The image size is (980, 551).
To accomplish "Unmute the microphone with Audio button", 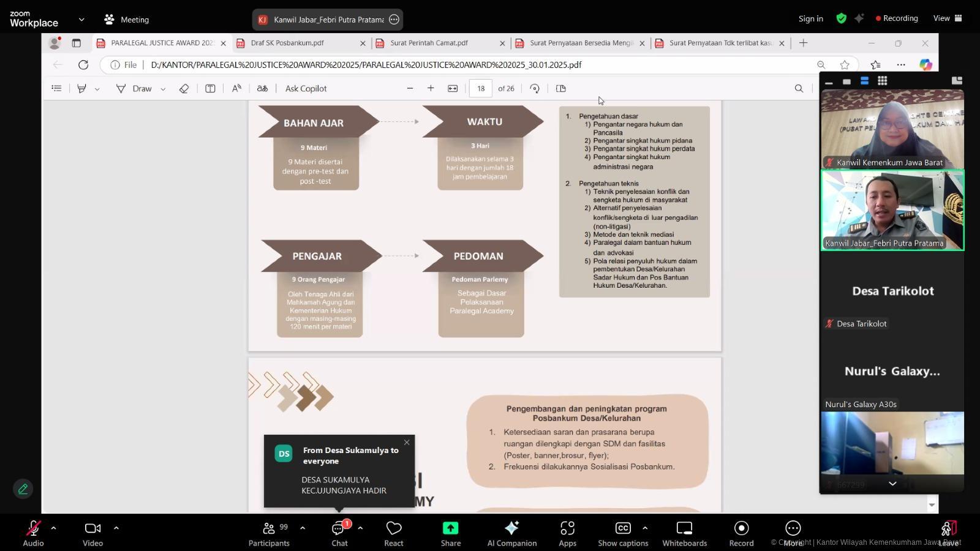I will [x=33, y=533].
